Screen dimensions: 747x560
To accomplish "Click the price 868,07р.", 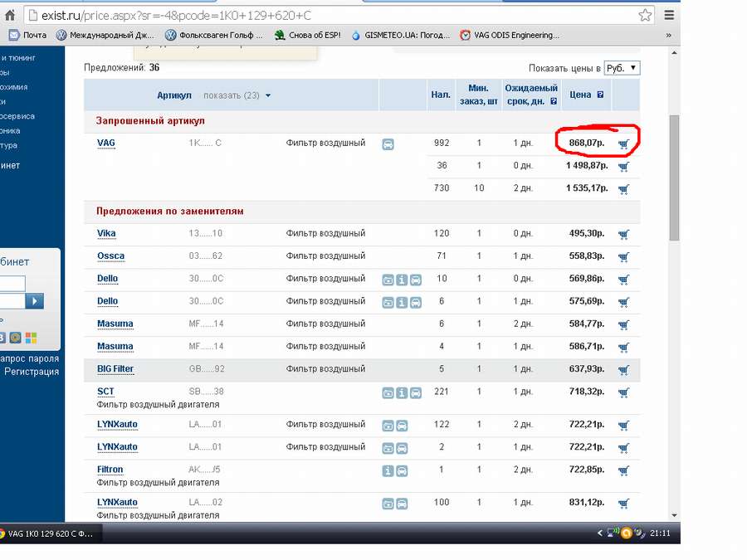I will [x=587, y=143].
